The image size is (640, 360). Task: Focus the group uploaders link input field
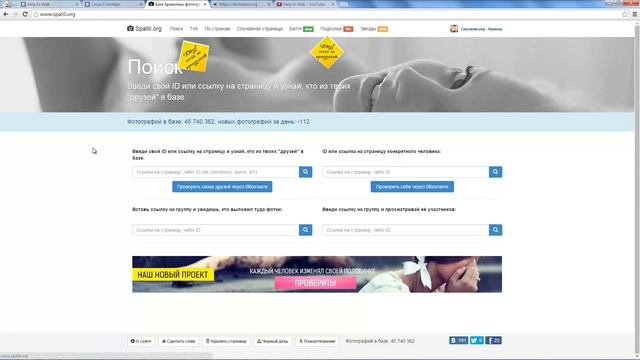216,230
